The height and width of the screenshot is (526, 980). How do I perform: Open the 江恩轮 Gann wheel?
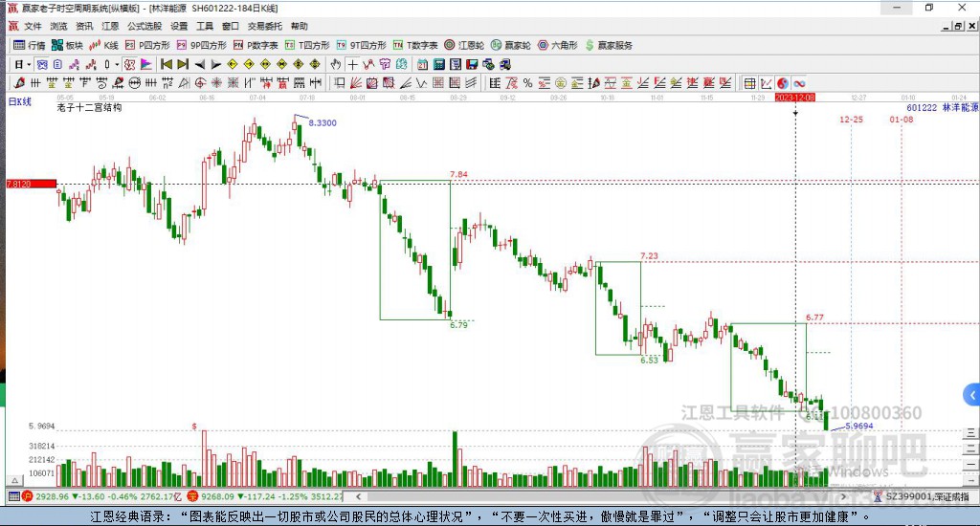coord(464,45)
